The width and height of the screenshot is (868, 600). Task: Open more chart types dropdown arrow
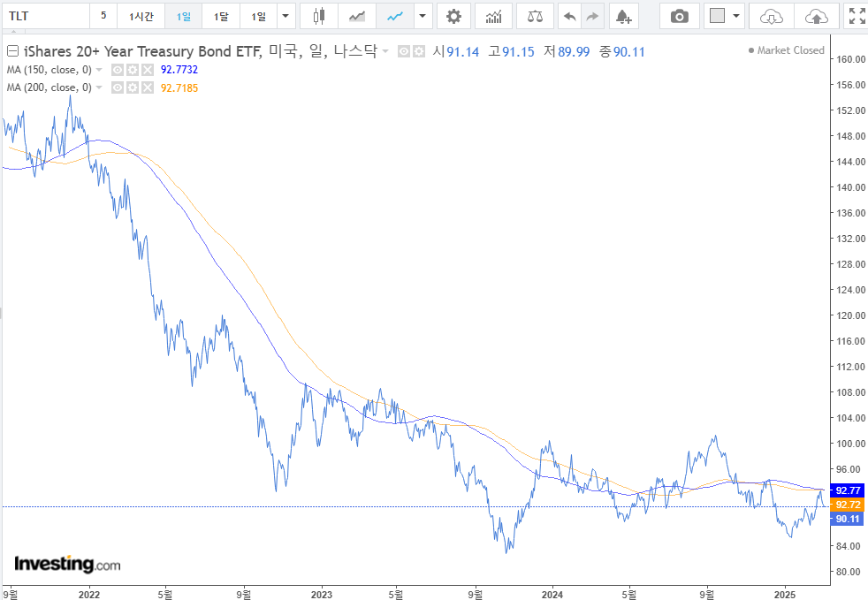pos(423,16)
